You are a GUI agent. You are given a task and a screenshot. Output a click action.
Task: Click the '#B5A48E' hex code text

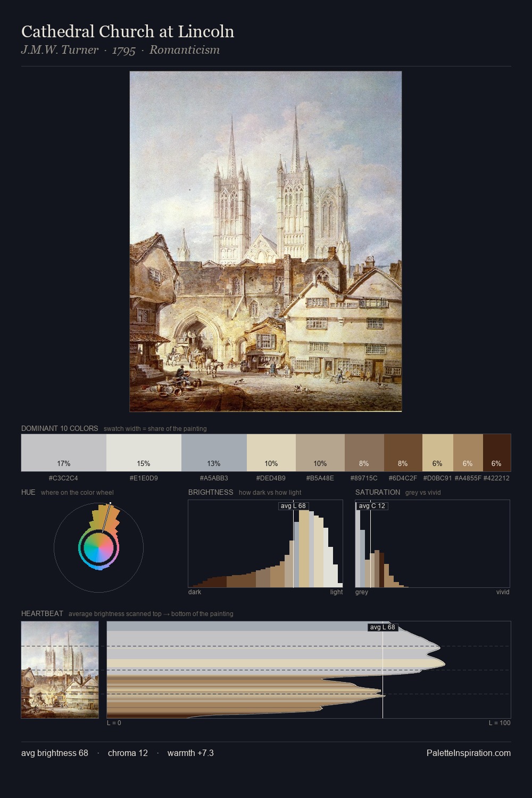coord(320,478)
